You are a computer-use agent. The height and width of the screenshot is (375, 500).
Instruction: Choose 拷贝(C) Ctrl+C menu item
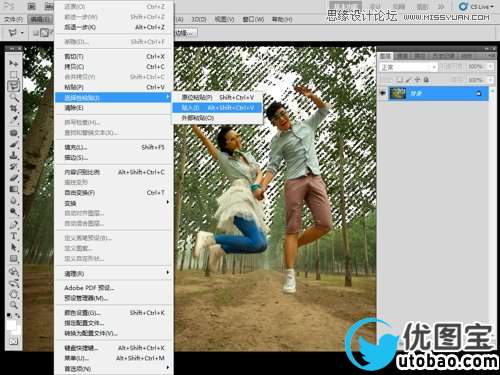(x=114, y=67)
